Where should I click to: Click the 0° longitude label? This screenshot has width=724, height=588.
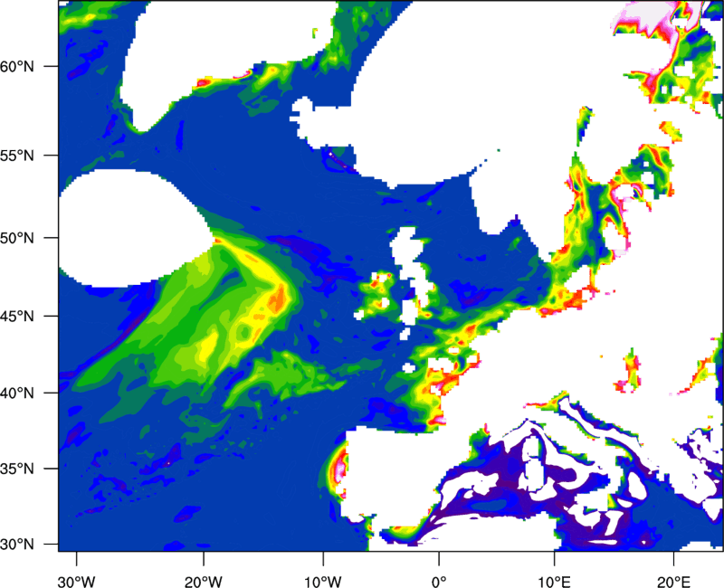(x=439, y=582)
